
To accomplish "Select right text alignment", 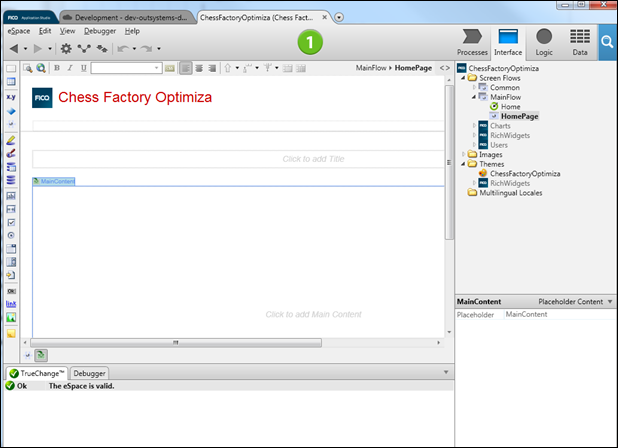I will point(212,68).
